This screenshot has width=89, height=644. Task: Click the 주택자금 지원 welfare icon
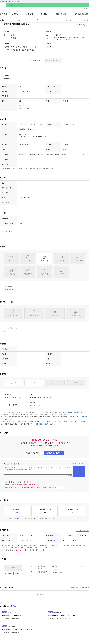click(x=11, y=272)
